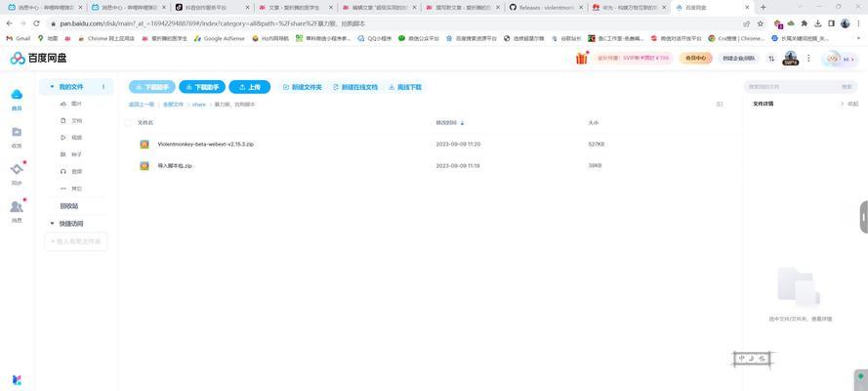Select 音频 category in sidebar
868x391 pixels.
[71, 172]
